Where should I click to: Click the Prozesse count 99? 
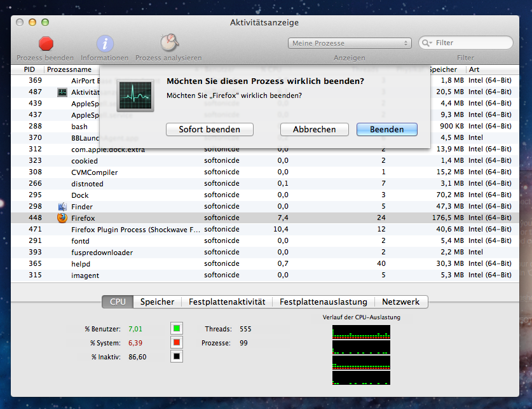pos(243,343)
